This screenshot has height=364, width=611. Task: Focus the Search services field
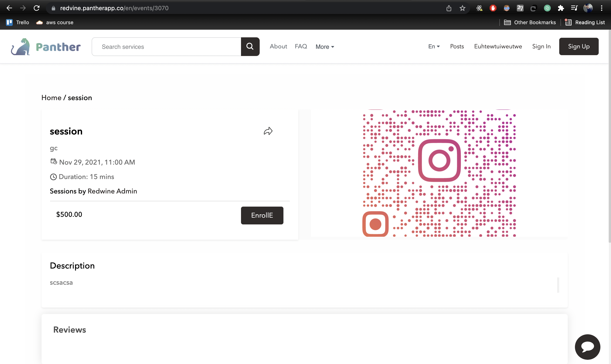pyautogui.click(x=166, y=47)
